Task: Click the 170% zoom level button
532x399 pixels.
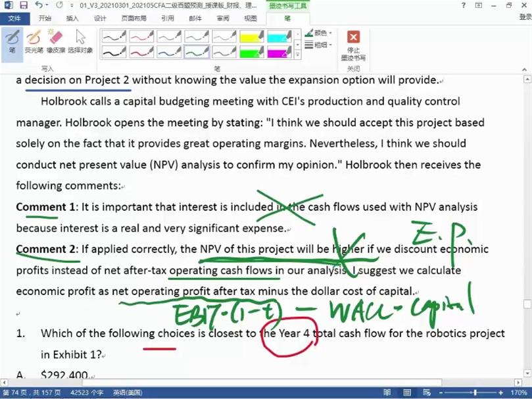Action: click(x=519, y=392)
